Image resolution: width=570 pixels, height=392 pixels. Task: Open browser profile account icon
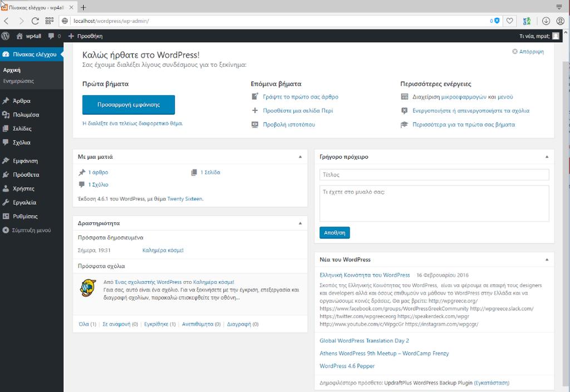[561, 21]
